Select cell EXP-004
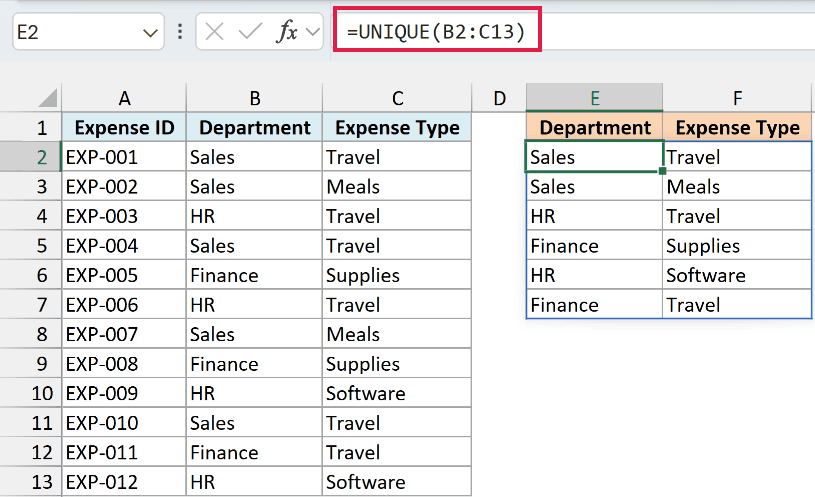815x497 pixels. click(x=124, y=245)
